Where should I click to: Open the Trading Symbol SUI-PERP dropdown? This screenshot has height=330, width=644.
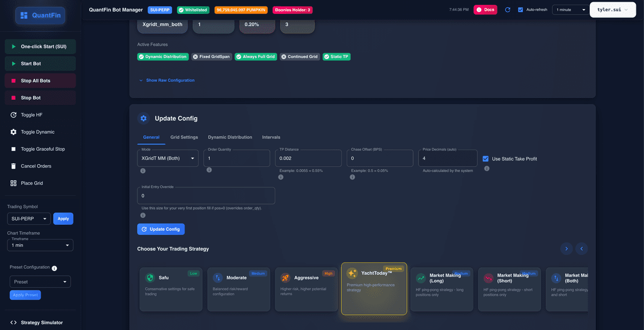pos(29,218)
